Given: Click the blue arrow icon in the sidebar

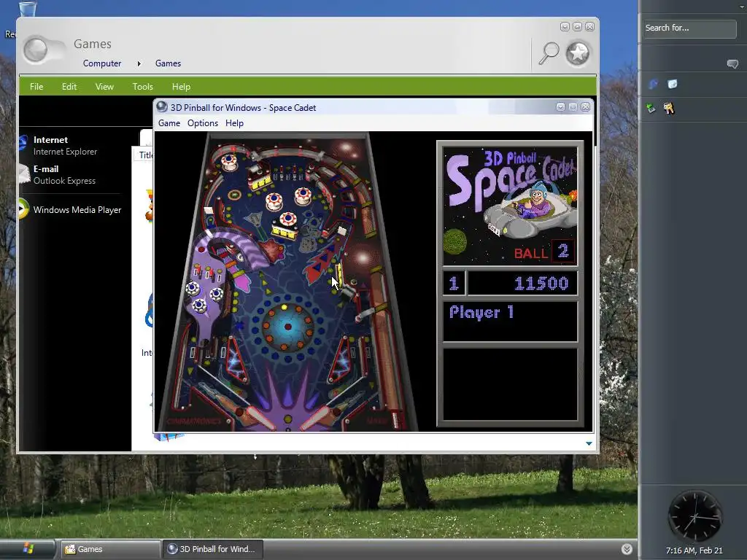Looking at the screenshot, I should 653,85.
